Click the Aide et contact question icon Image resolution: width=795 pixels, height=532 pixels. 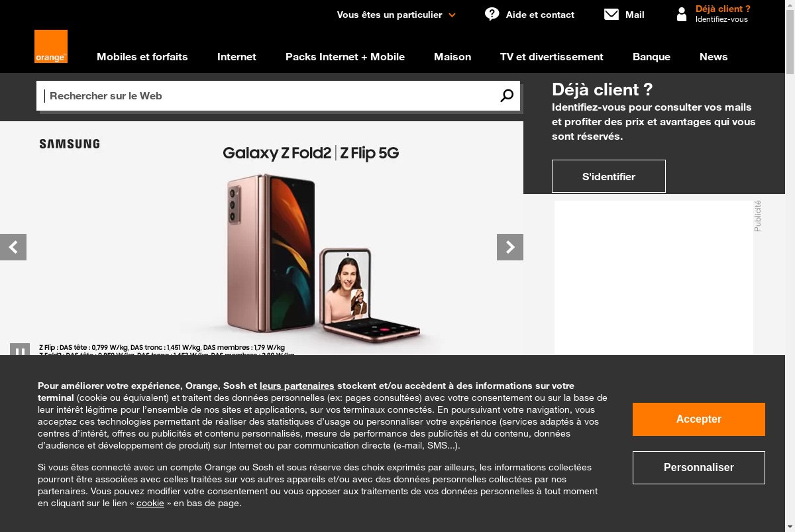pos(492,14)
